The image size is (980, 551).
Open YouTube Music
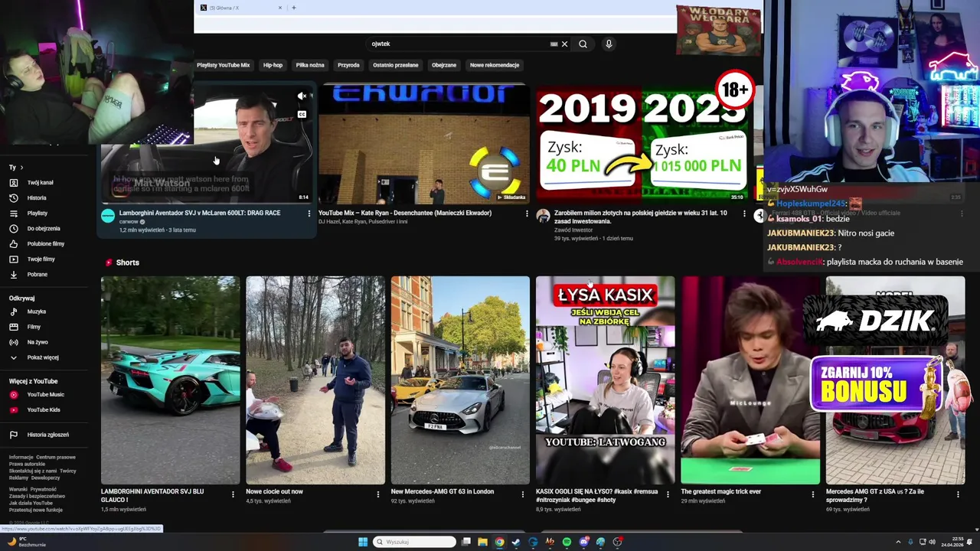(45, 395)
